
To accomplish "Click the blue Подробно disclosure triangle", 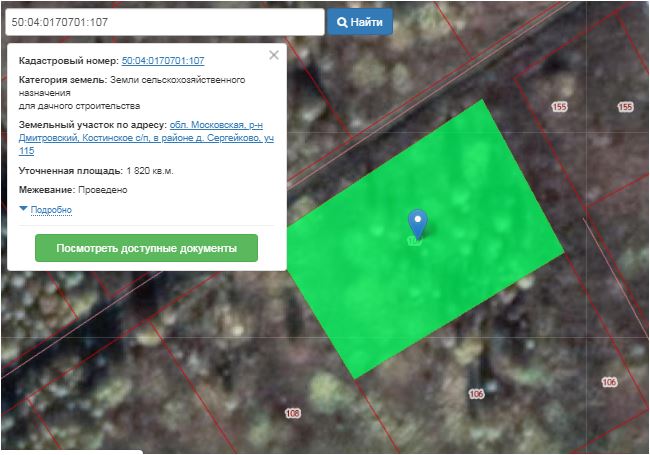I will coord(24,210).
